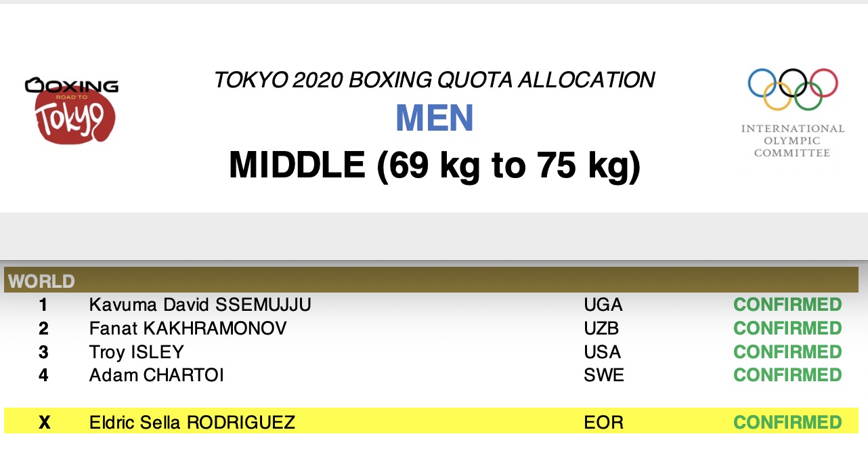Click CONFIRMED status for Kavuma David SSEMUJJU
The width and height of the screenshot is (868, 451).
click(787, 305)
